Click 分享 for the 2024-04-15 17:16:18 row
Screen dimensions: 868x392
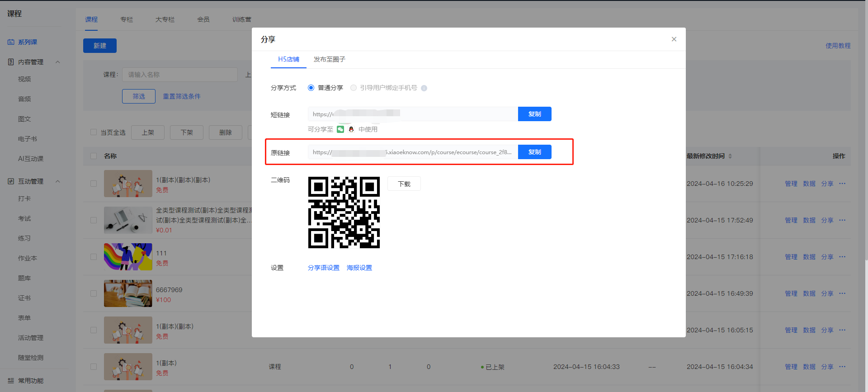point(827,257)
